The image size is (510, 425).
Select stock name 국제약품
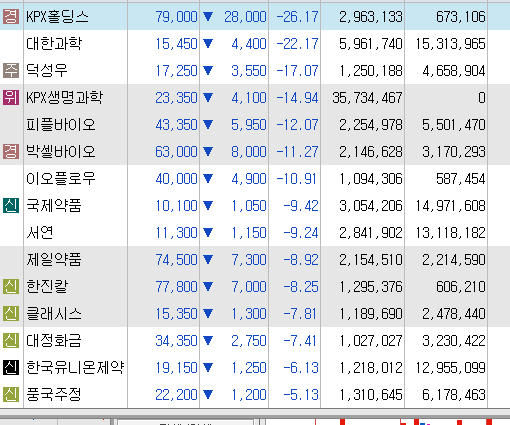(x=54, y=206)
